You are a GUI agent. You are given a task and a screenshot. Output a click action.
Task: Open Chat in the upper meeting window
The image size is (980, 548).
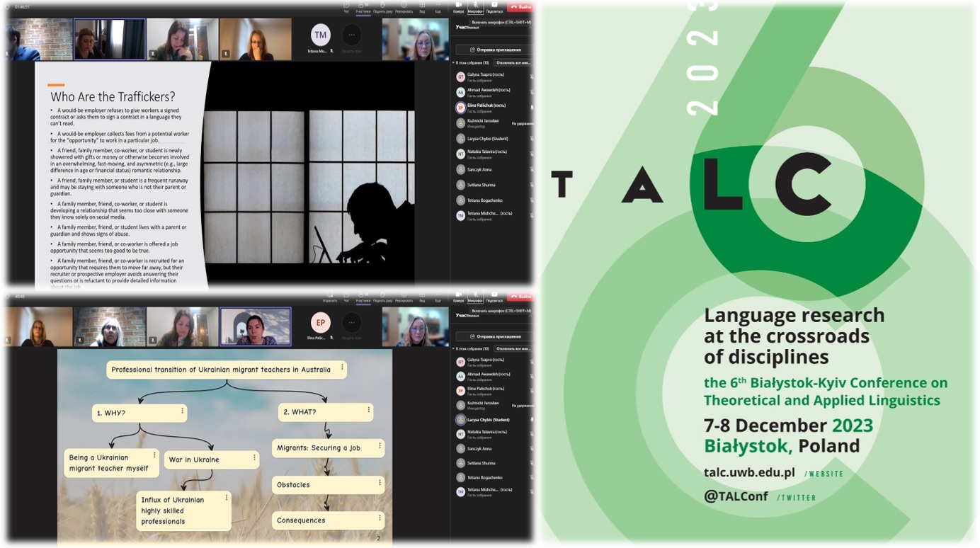coord(346,8)
